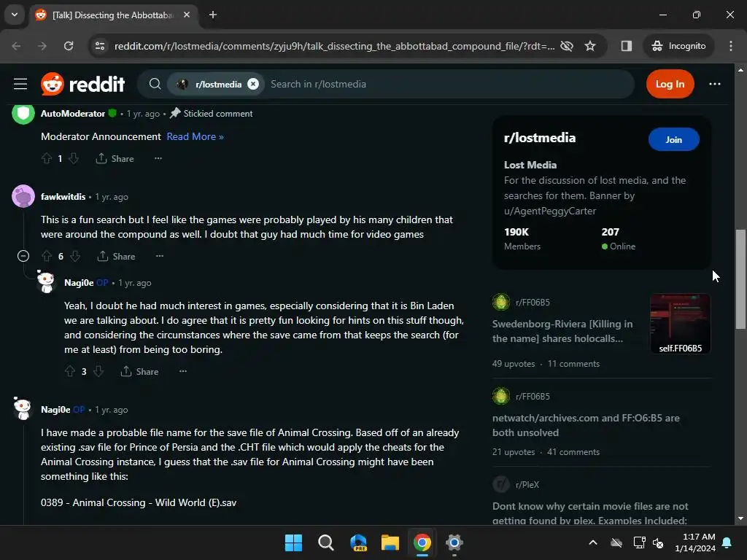747x560 pixels.
Task: Open Chrome three-dot menu
Action: click(730, 46)
